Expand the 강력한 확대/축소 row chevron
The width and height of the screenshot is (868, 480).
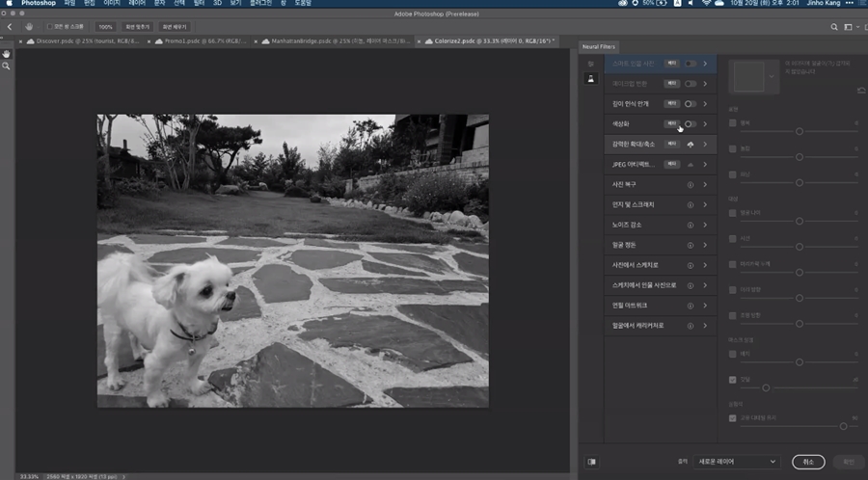point(705,145)
